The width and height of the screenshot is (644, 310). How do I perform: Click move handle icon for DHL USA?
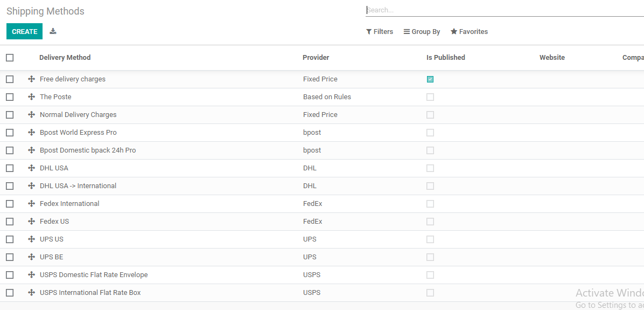(32, 168)
